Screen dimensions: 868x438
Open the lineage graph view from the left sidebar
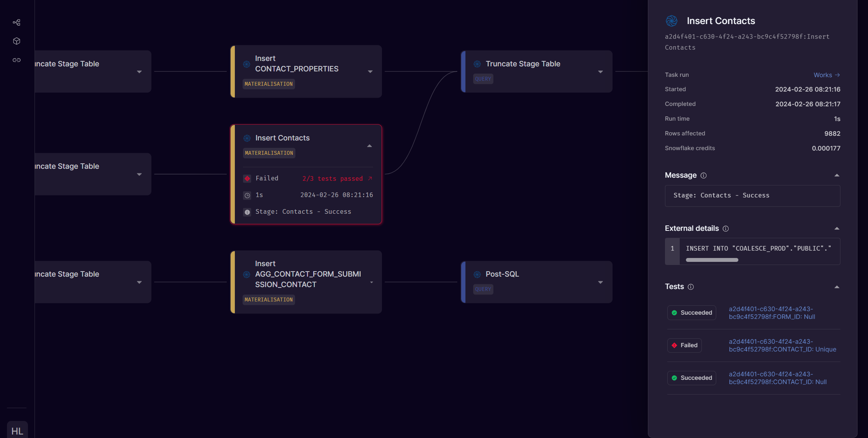(16, 22)
